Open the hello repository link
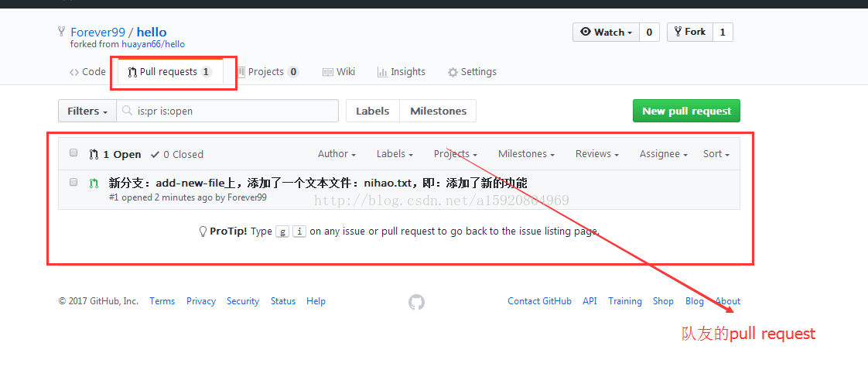This screenshot has height=384, width=868. [x=152, y=33]
